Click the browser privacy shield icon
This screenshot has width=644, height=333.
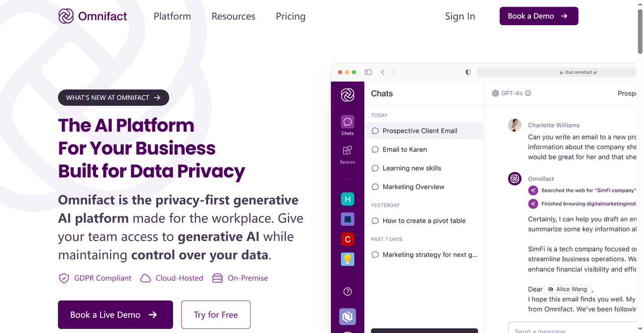468,72
